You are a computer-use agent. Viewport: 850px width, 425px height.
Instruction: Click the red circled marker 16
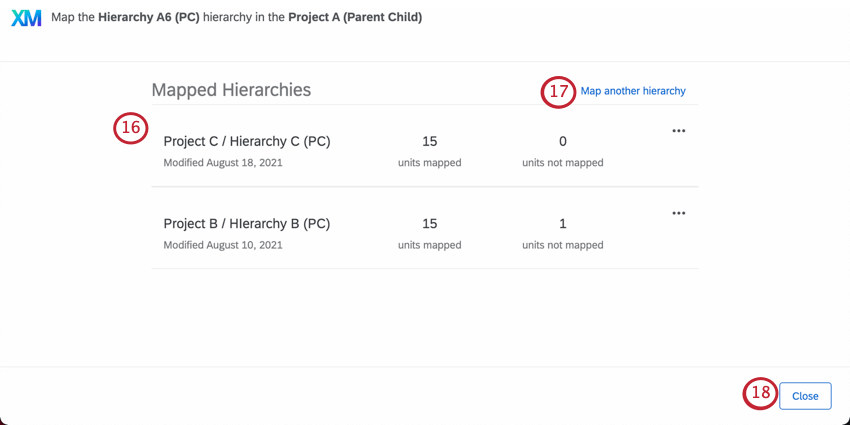130,128
